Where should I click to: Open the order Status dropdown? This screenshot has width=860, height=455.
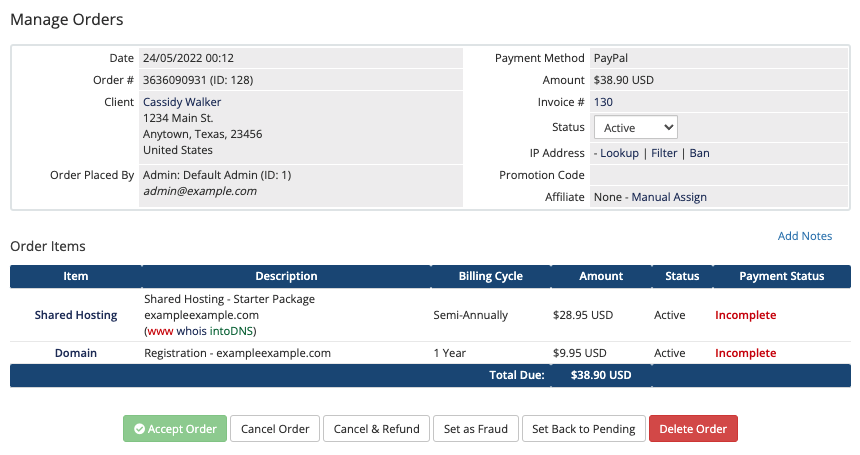pos(636,128)
